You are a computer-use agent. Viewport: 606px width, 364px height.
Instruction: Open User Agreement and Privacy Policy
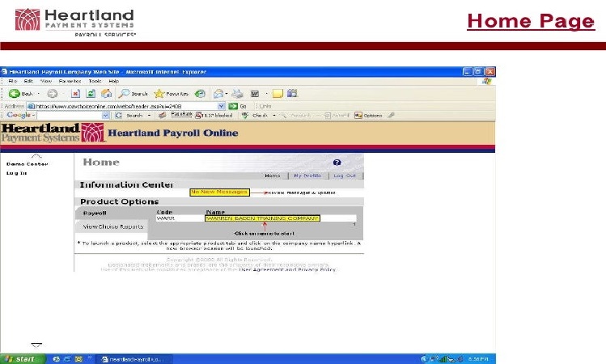[x=287, y=269]
